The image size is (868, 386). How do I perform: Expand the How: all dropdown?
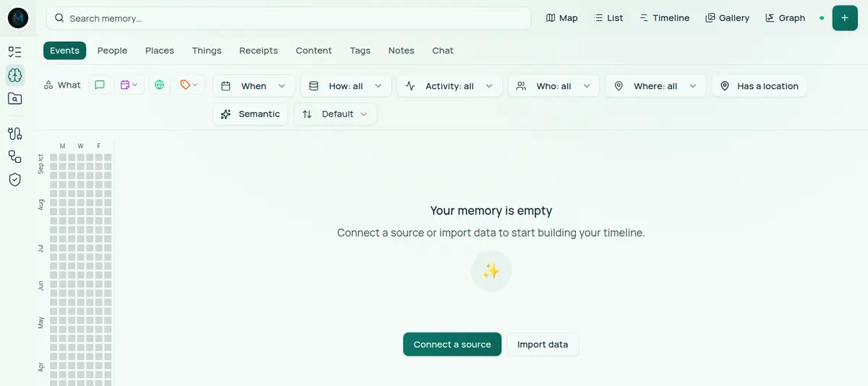[x=346, y=85]
